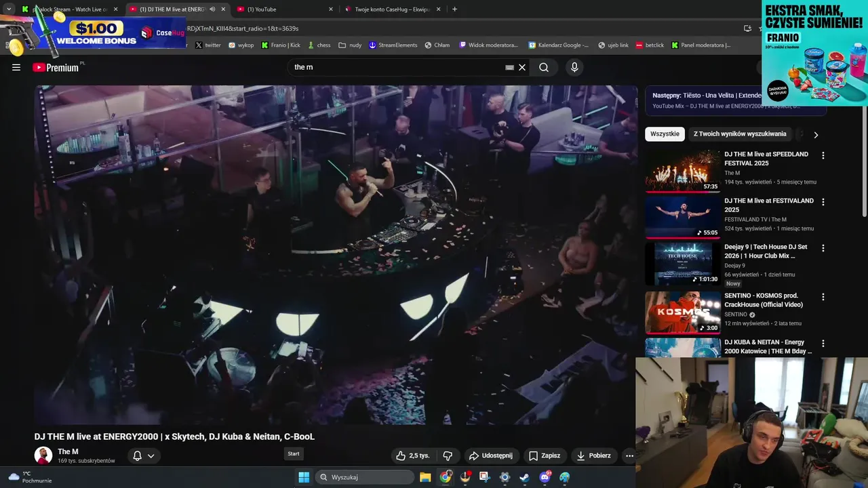Open SPEEDLAND FESTIVAL 2025 video thumbnail
868x488 pixels.
[x=683, y=171]
